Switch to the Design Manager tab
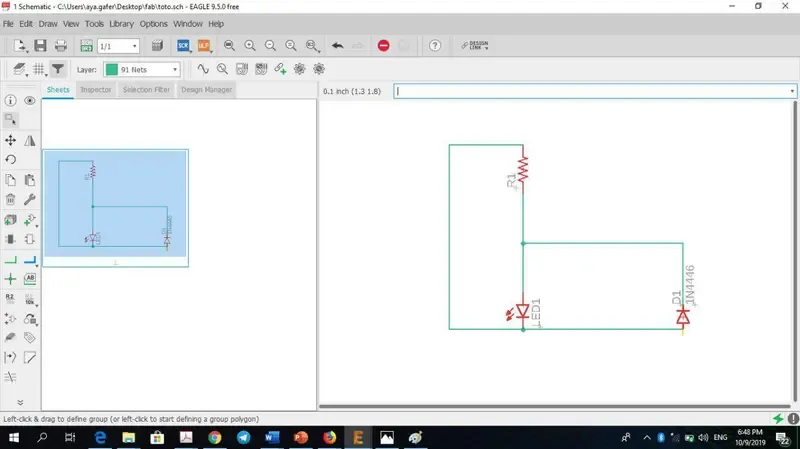The height and width of the screenshot is (449, 800). point(206,90)
